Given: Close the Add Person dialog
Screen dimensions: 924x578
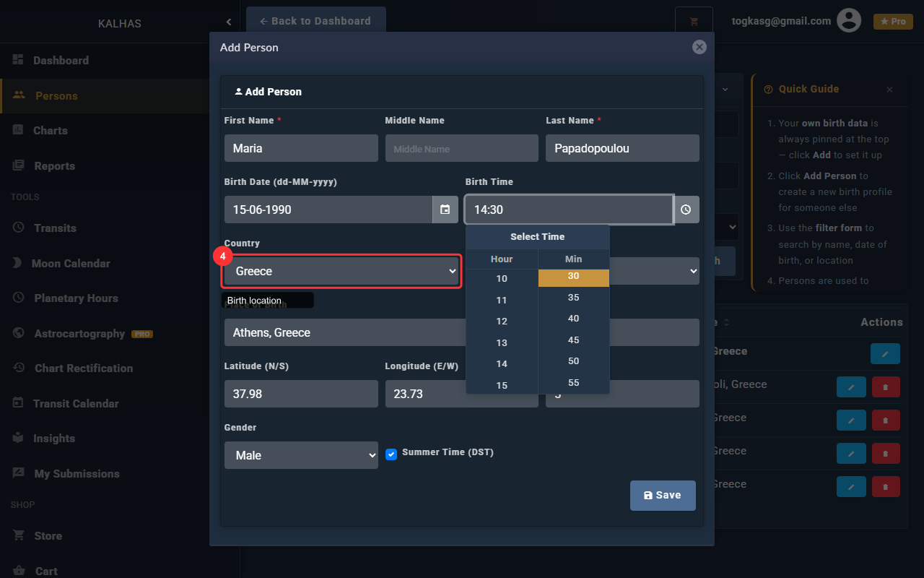Looking at the screenshot, I should tap(699, 47).
